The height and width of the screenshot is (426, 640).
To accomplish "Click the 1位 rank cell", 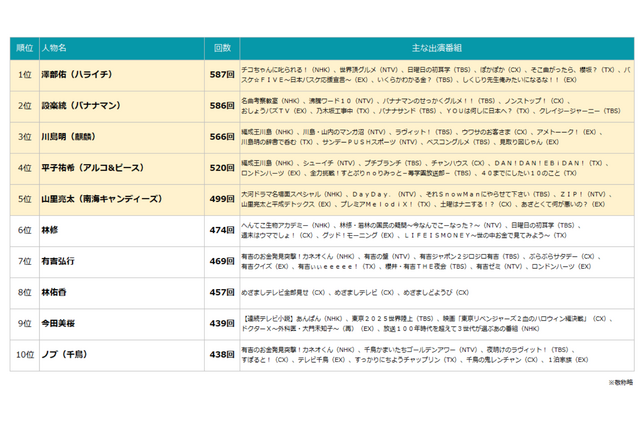I will tap(25, 74).
